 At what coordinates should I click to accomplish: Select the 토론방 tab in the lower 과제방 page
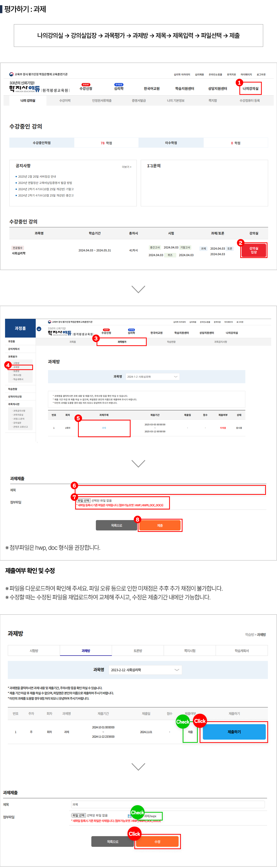(138, 651)
